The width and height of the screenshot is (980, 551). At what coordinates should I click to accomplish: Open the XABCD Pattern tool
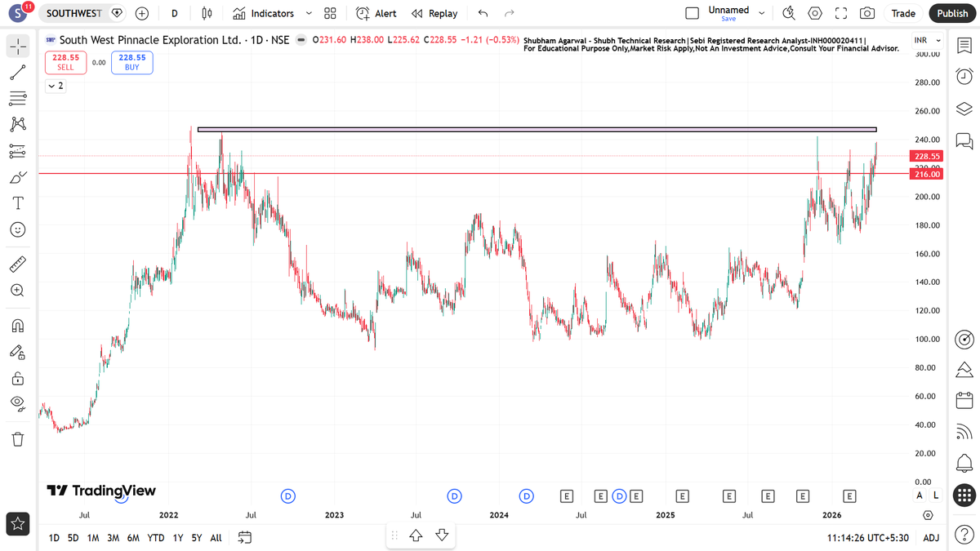pyautogui.click(x=18, y=123)
